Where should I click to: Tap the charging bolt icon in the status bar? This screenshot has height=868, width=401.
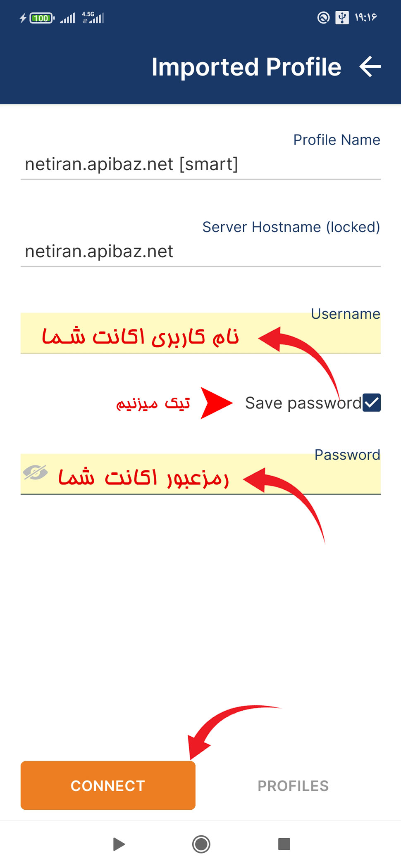(x=23, y=18)
